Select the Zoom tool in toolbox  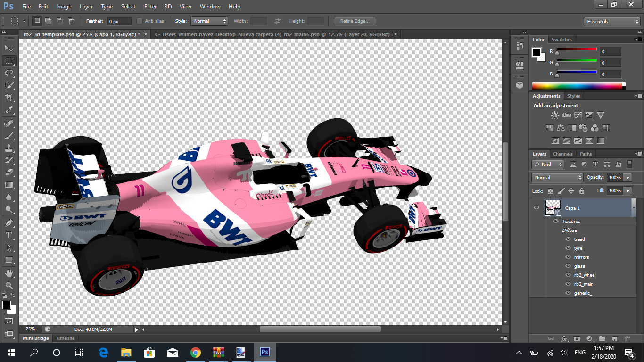(9, 285)
